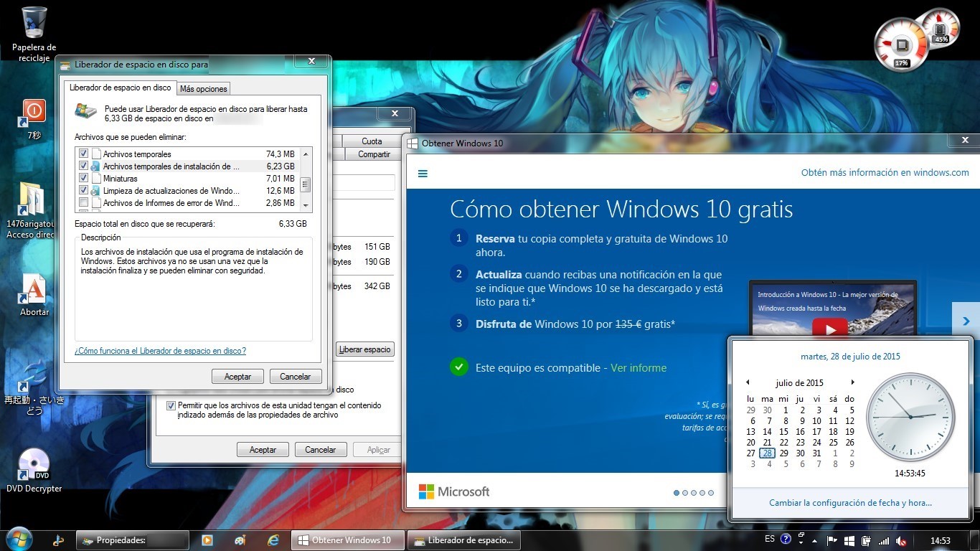Open the hamburger menu in Obtener Windows 10

tap(423, 173)
